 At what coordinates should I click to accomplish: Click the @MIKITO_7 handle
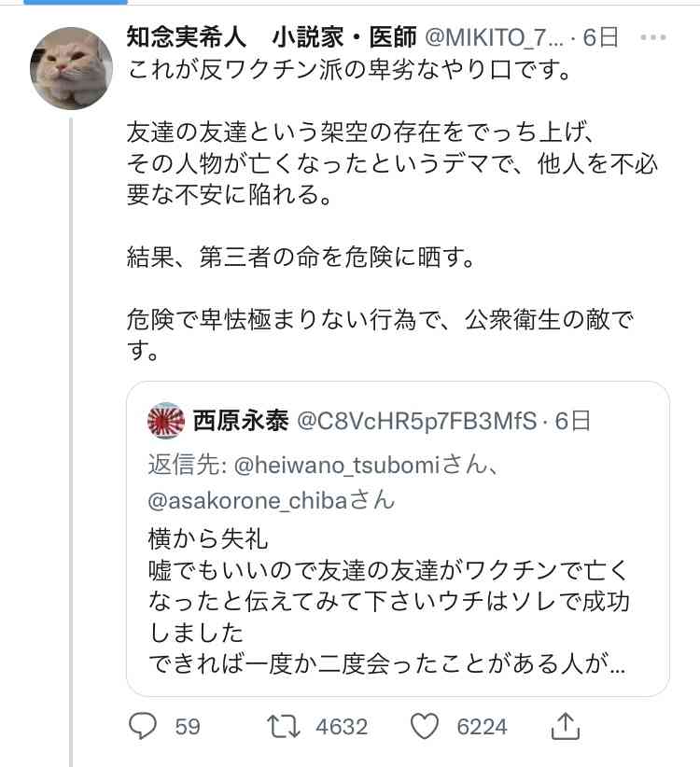click(495, 37)
